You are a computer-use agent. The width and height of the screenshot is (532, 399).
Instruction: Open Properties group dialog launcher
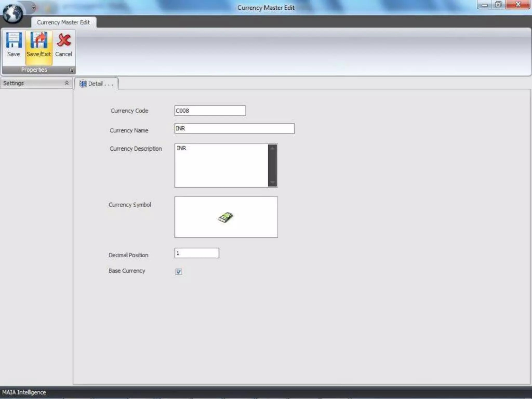(71, 70)
